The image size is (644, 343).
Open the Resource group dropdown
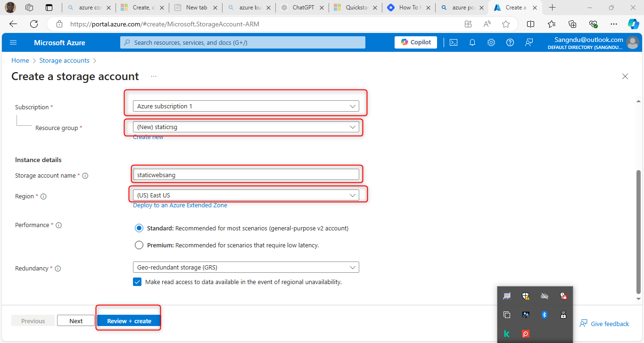pyautogui.click(x=246, y=127)
